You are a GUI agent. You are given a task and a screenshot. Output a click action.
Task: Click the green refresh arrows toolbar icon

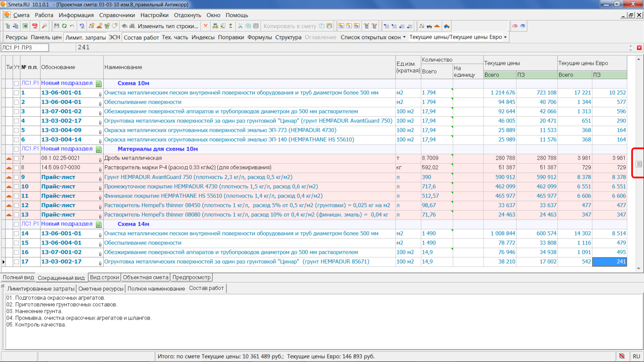(64, 26)
